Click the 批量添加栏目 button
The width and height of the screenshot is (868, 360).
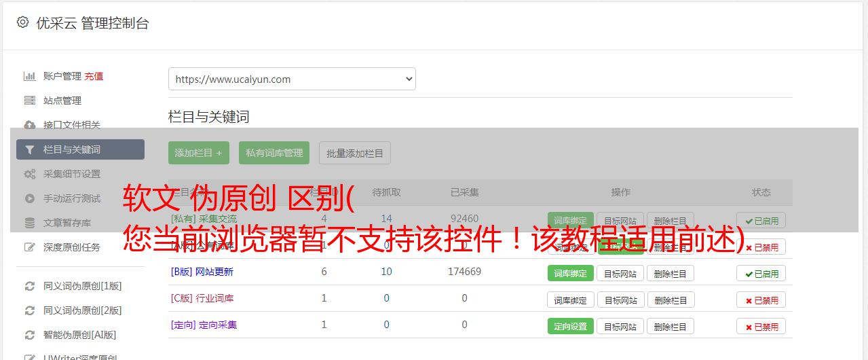click(x=355, y=153)
